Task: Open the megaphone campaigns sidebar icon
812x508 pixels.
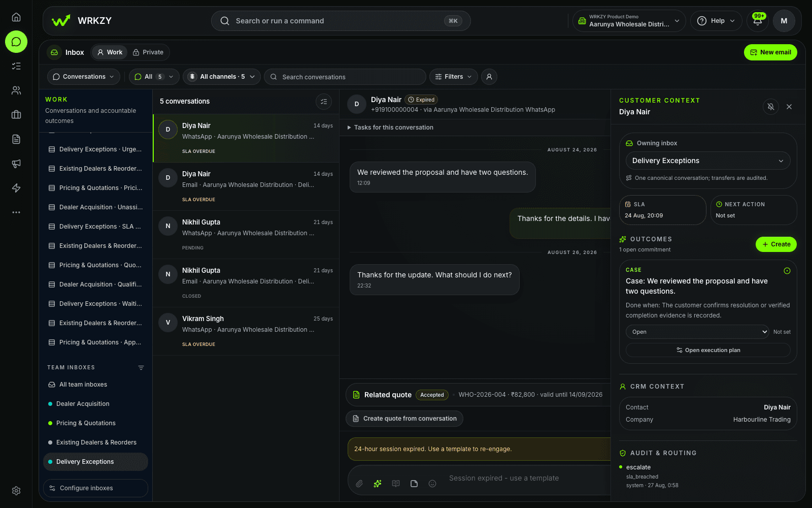Action: pyautogui.click(x=16, y=164)
